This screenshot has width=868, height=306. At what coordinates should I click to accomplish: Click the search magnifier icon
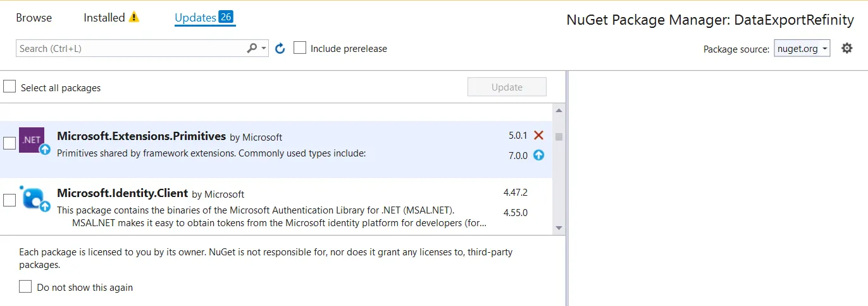point(252,48)
